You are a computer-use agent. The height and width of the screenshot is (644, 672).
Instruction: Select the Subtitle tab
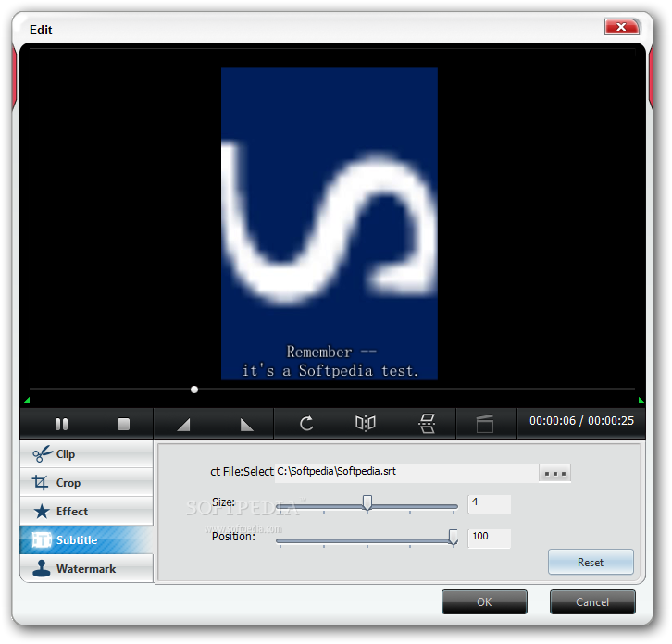pos(86,539)
